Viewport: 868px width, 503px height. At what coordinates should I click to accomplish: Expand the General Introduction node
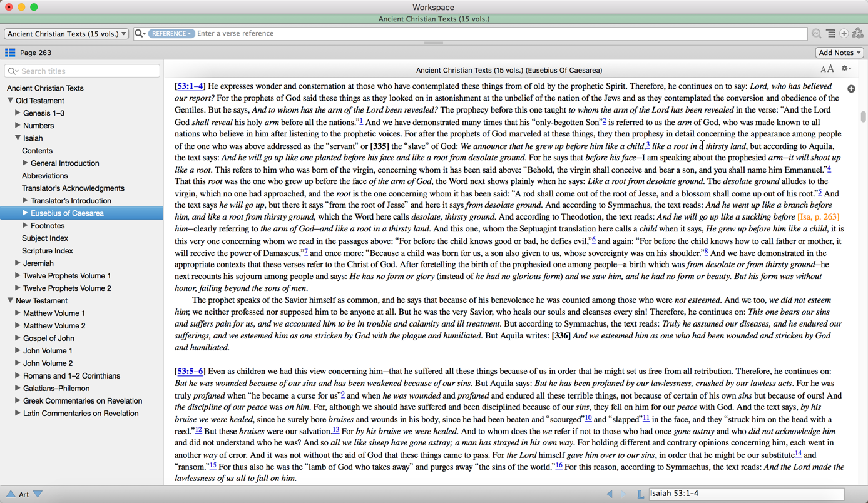25,163
